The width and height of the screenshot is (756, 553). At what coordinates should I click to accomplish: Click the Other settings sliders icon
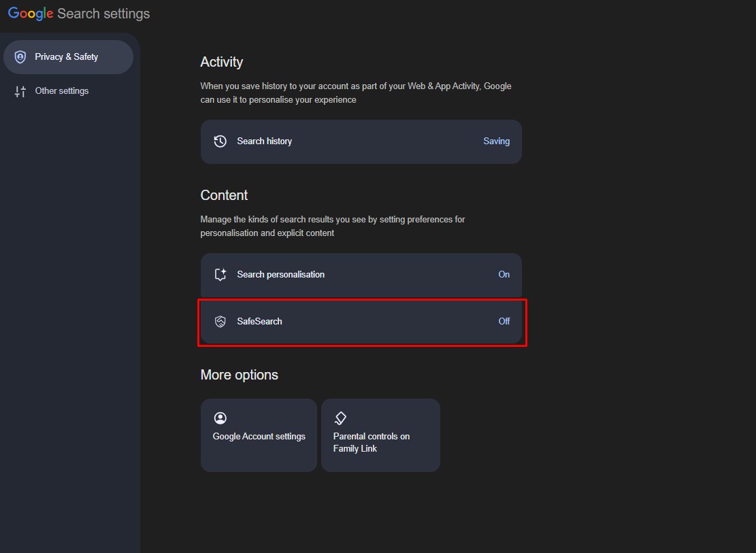(20, 90)
